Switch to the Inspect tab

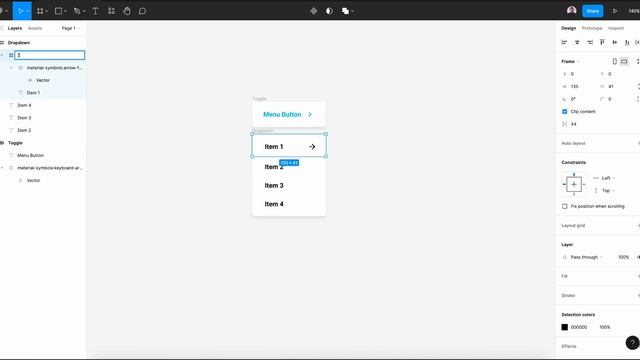point(616,28)
